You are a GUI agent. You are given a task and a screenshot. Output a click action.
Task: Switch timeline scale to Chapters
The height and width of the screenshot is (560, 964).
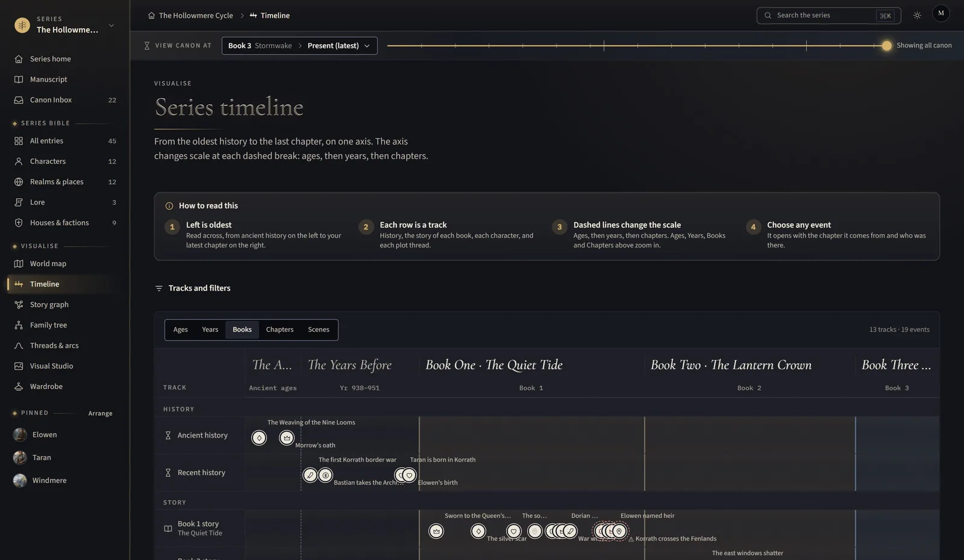pyautogui.click(x=280, y=329)
